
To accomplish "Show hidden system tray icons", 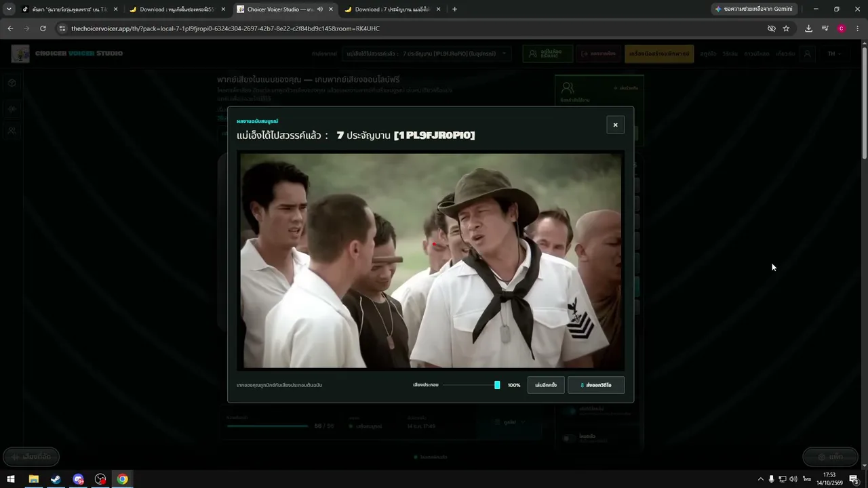I will click(760, 479).
